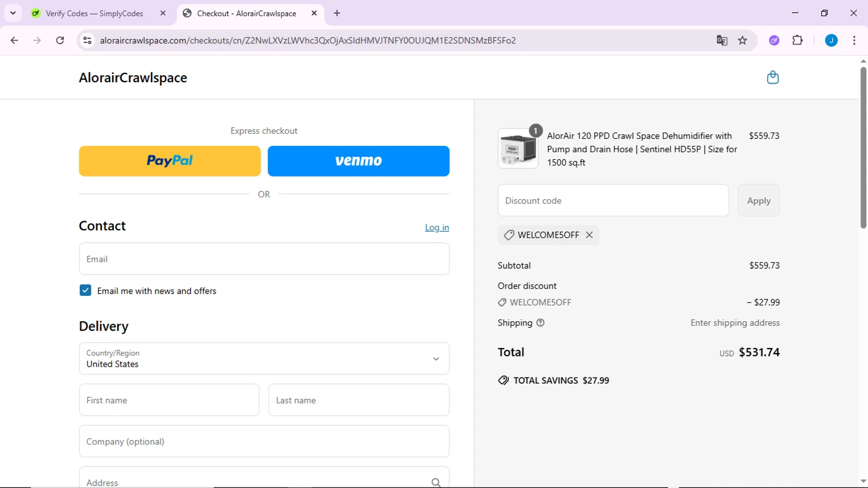Expand the Country/Region dropdown
Viewport: 868px width, 488px height.
[264, 359]
